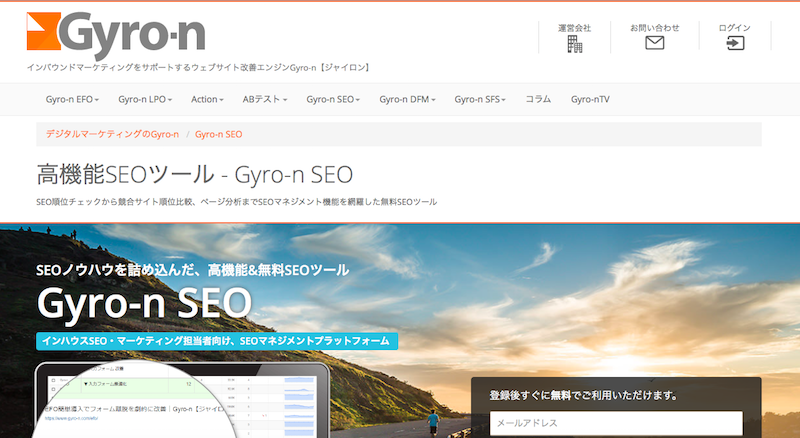This screenshot has width=800, height=438.
Task: Open the Action dropdown menu
Action: [207, 100]
